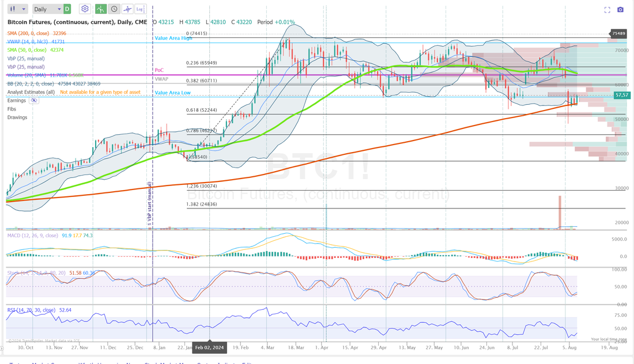Image resolution: width=634 pixels, height=364 pixels.
Task: Select the MACD (12, 26, 9, close) label
Action: coord(32,236)
